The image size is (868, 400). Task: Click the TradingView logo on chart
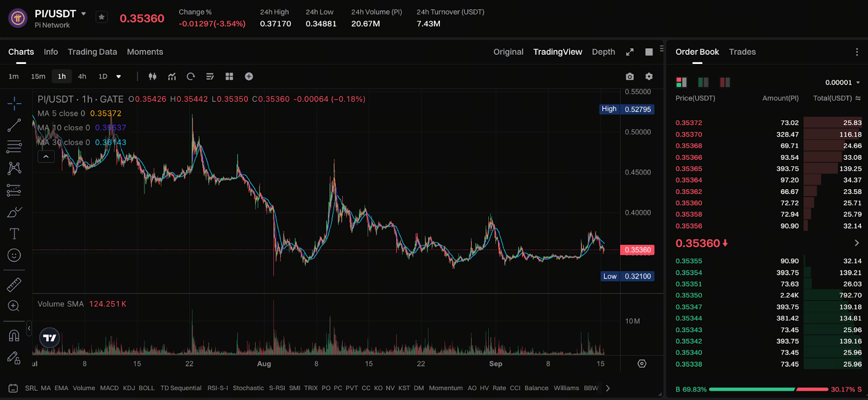click(x=50, y=338)
